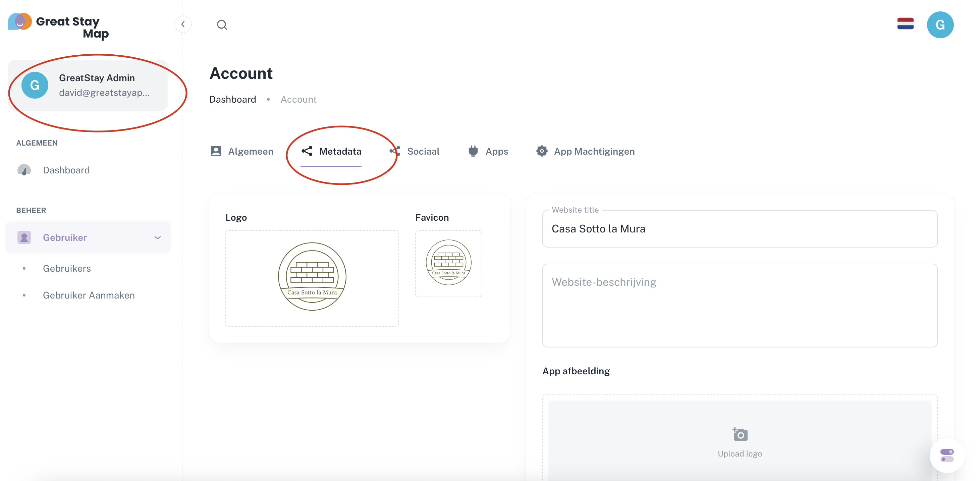Click the Website title input field
Viewport: 980px width, 481px height.
tap(739, 229)
